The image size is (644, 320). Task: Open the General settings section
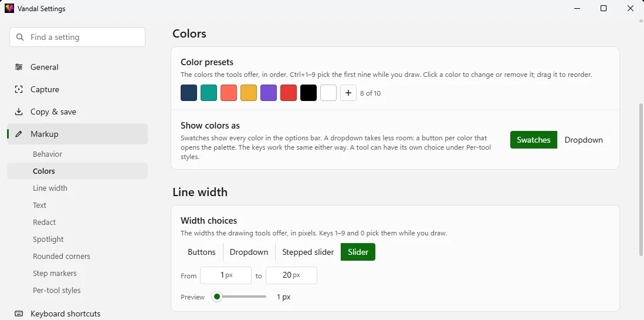[x=77, y=67]
